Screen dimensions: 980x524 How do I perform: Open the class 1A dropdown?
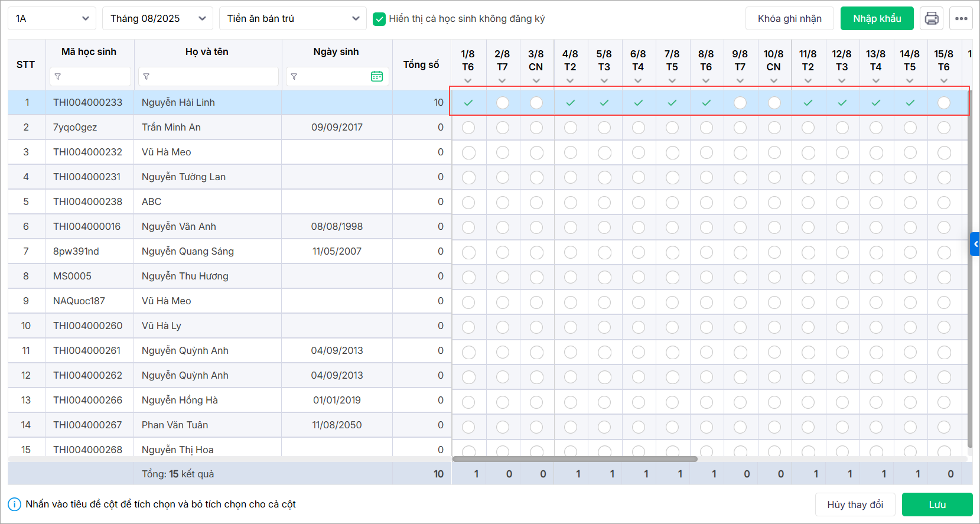tap(52, 18)
